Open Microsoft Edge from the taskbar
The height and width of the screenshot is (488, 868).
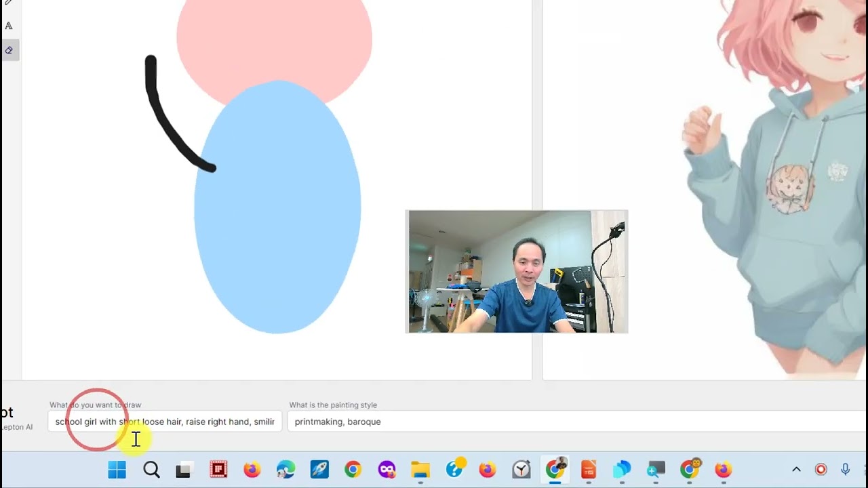(285, 470)
